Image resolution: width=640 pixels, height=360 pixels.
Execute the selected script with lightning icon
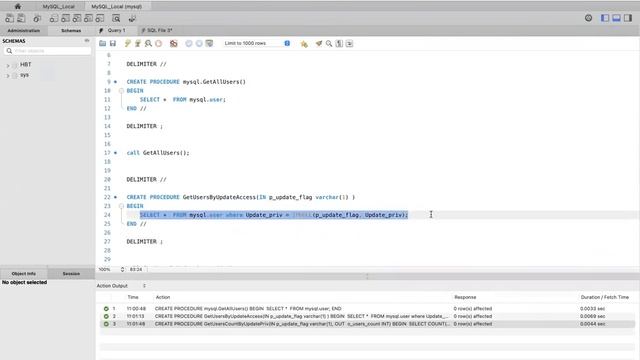127,43
